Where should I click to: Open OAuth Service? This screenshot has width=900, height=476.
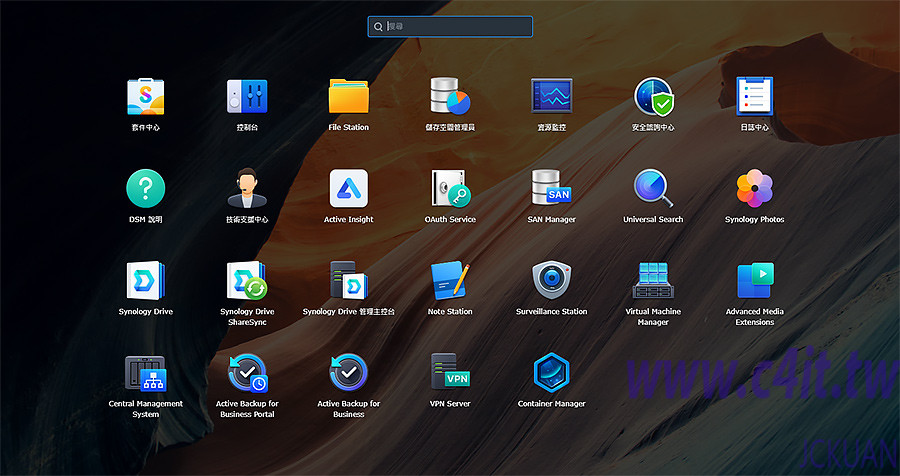[x=450, y=188]
